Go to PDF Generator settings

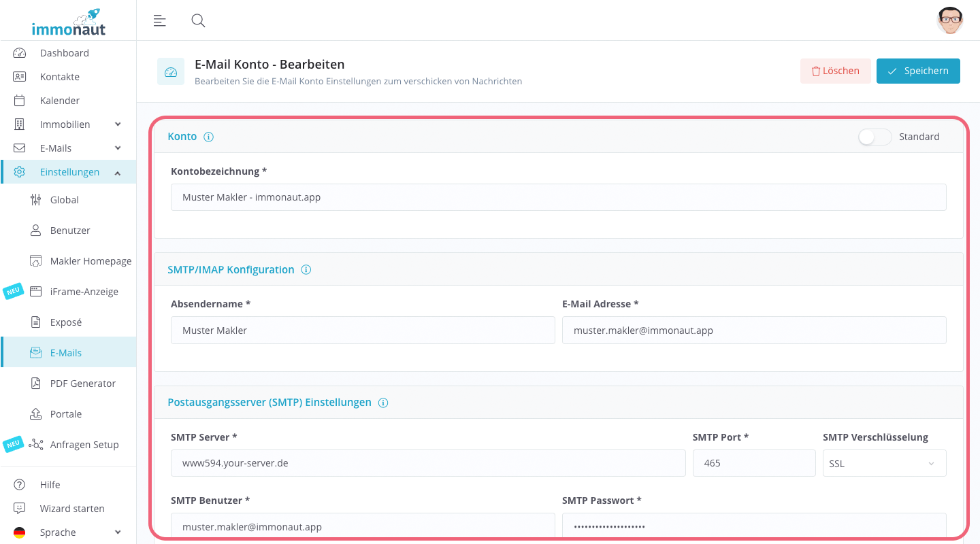point(82,384)
